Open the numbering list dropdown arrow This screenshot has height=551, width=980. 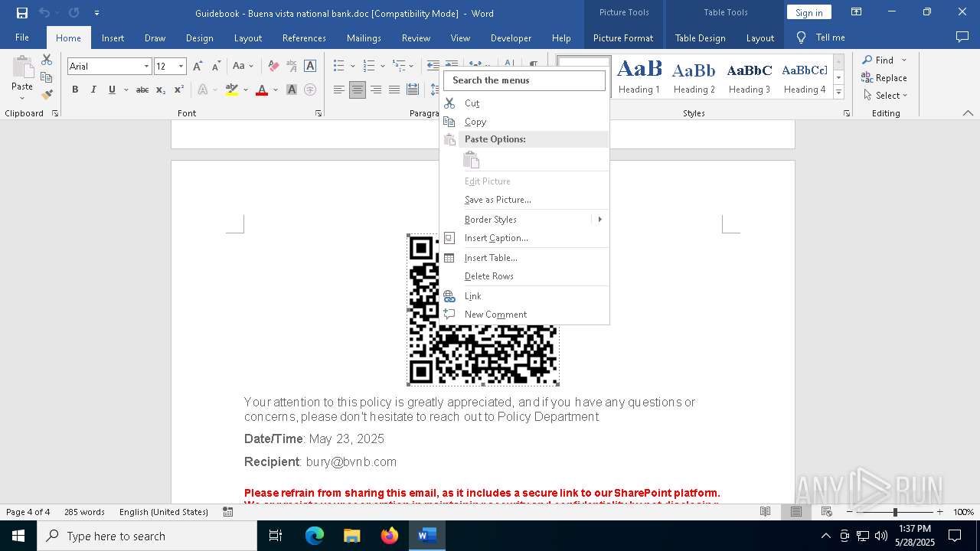click(x=382, y=67)
